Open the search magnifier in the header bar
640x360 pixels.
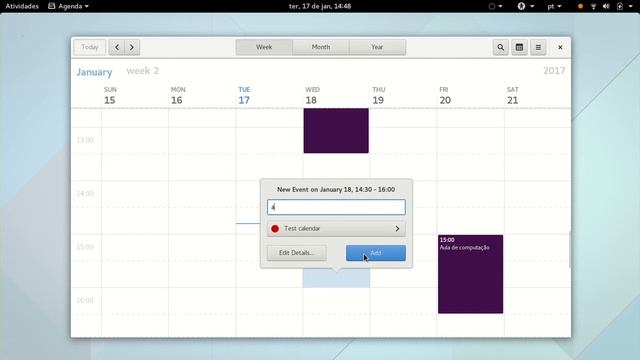click(x=500, y=47)
